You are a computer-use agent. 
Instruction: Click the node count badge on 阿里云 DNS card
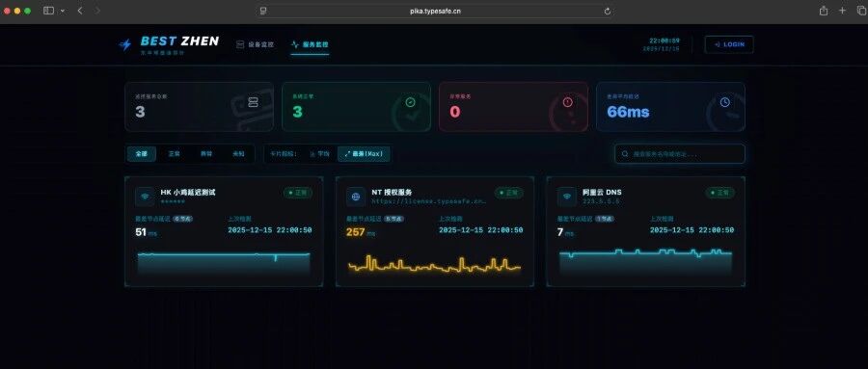[605, 219]
